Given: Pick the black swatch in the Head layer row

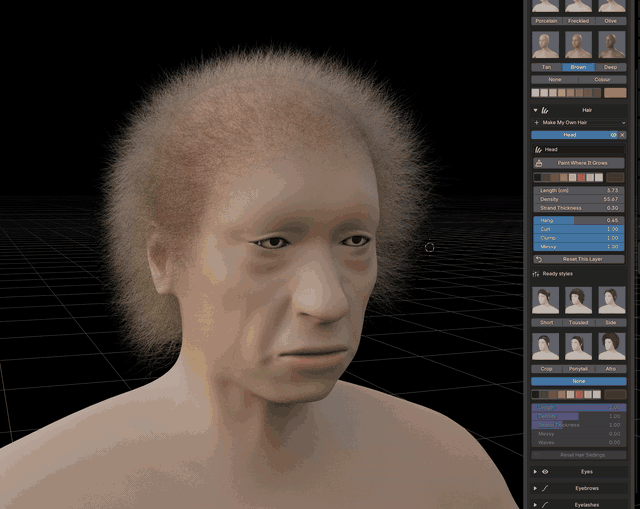Looking at the screenshot, I should click(538, 178).
